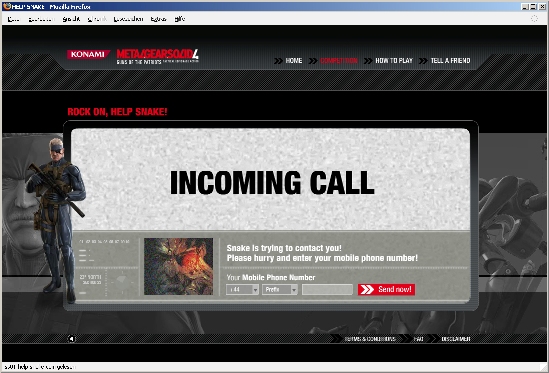Click the Firefox loading throbber icon

[x=534, y=19]
